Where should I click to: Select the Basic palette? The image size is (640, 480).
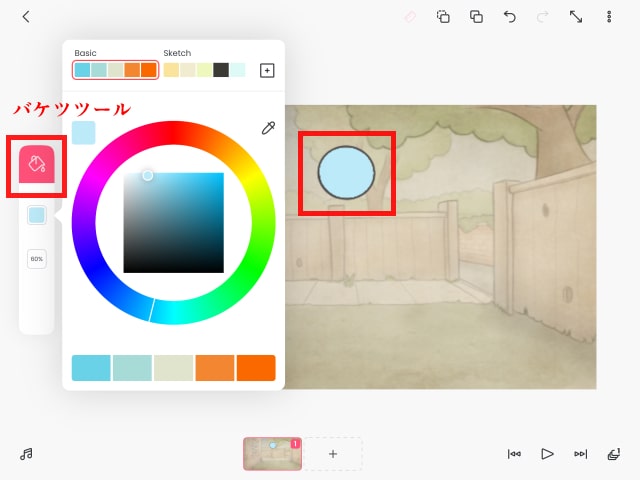116,70
